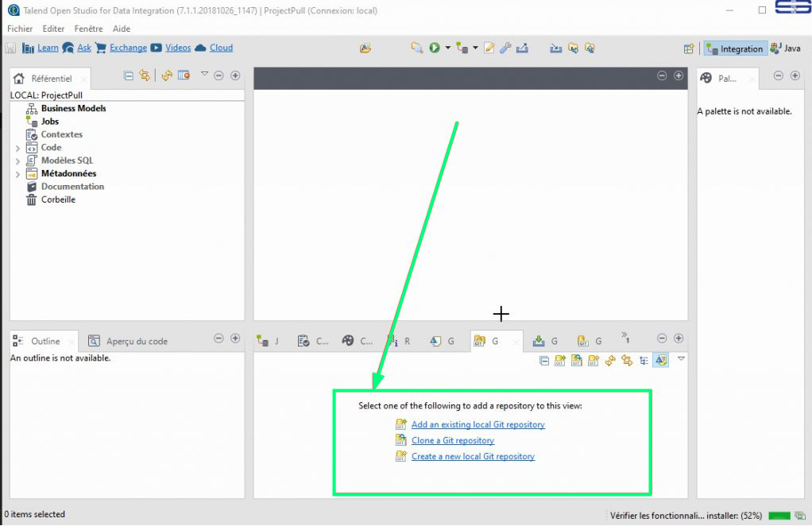The image size is (812, 526).
Task: Open the dropdown arrow next to the Run button
Action: pos(448,48)
